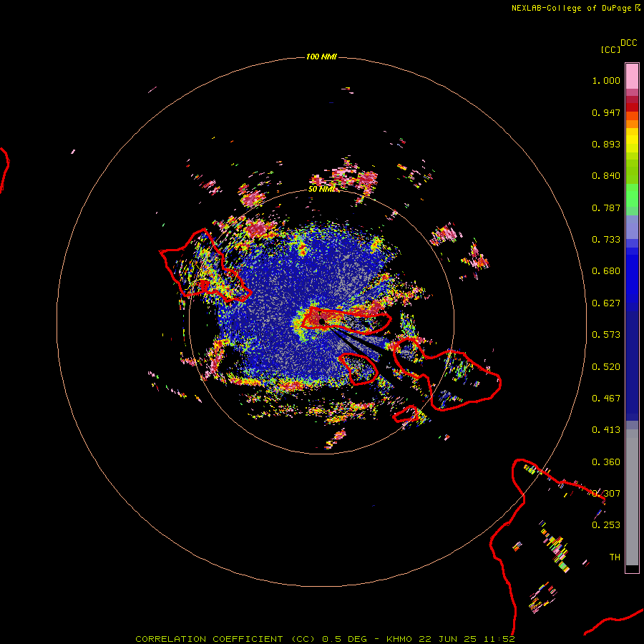
Task: Click the 0.520 scale value
Action: pyautogui.click(x=606, y=367)
